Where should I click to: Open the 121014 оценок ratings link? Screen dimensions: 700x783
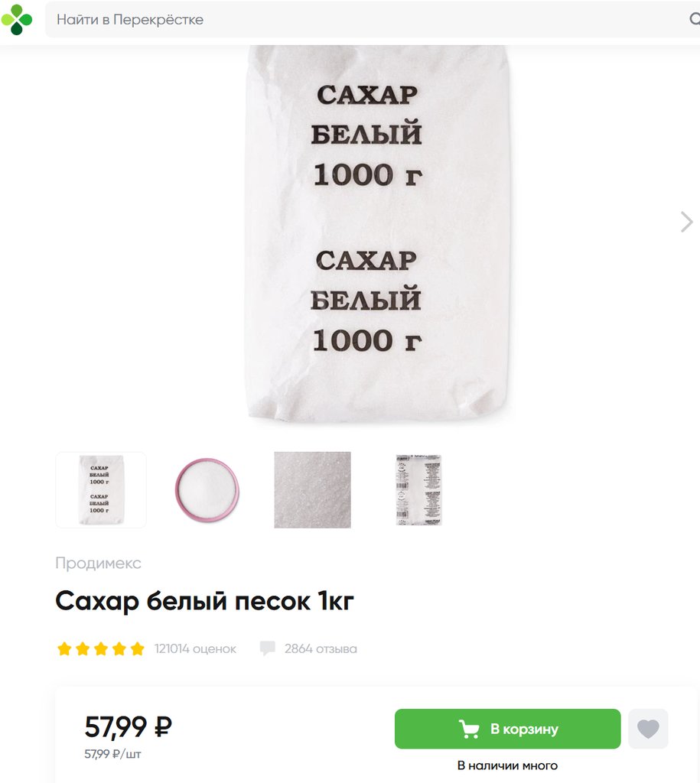[x=195, y=648]
